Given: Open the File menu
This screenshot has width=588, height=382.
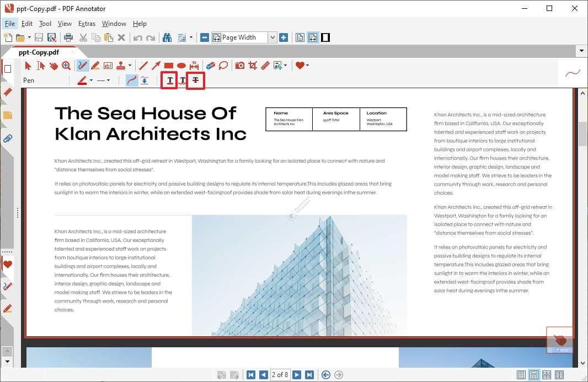Looking at the screenshot, I should click(10, 24).
